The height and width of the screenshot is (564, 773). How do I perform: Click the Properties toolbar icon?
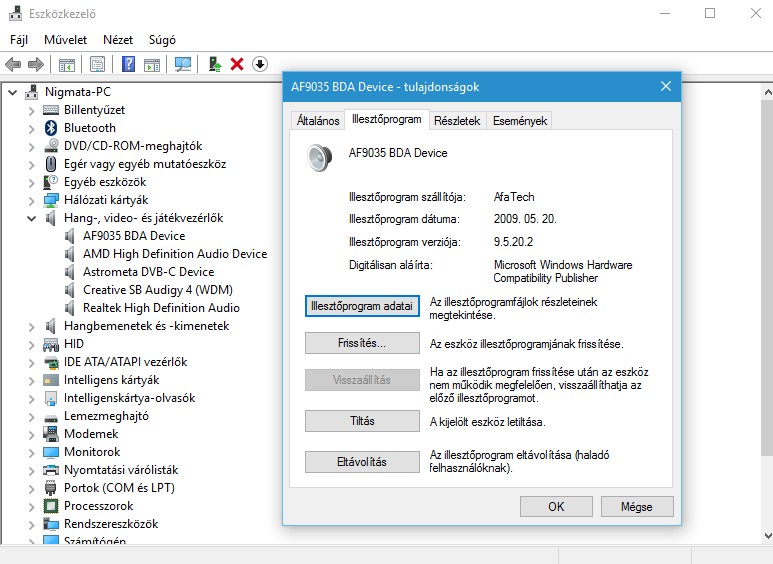coord(97,64)
